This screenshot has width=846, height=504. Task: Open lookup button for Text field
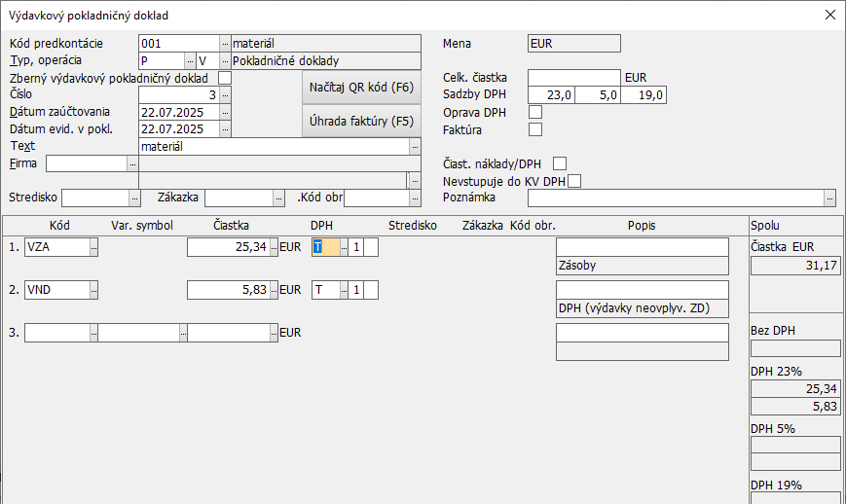point(415,146)
